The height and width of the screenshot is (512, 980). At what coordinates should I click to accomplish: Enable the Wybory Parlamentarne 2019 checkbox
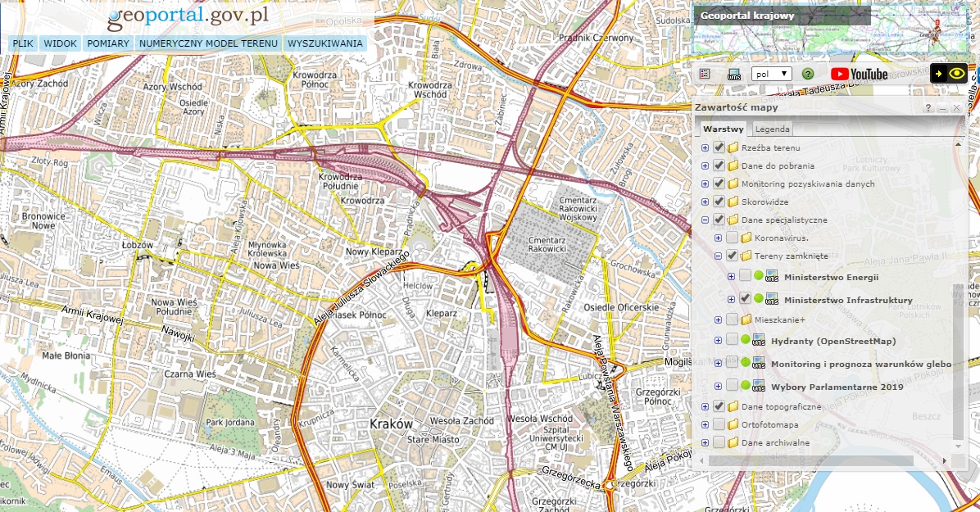click(x=732, y=385)
